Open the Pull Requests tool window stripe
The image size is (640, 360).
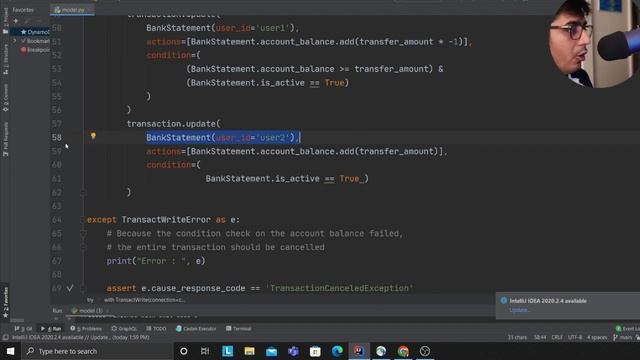tap(6, 139)
